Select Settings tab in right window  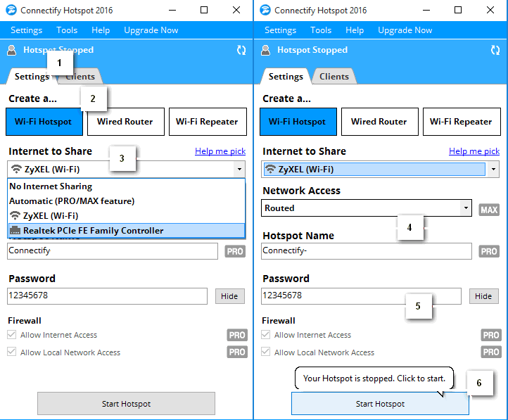tap(286, 77)
